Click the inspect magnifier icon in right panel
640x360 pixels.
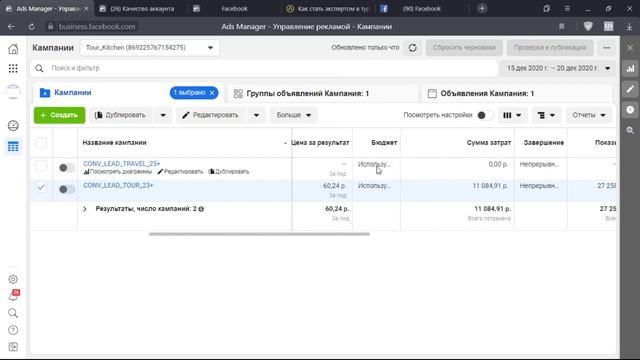point(630,130)
